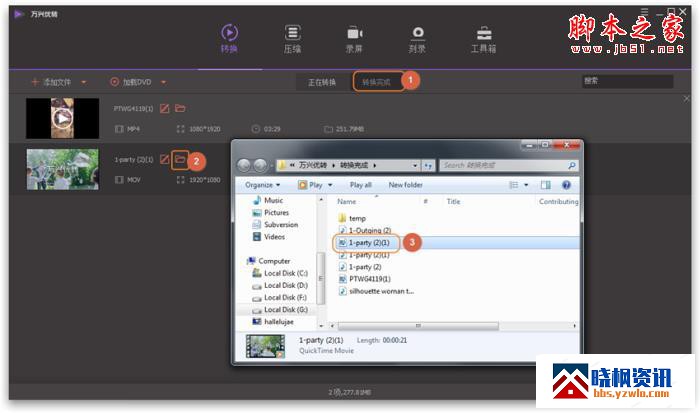700x413 pixels.
Task: Expand the 加载DVD dropdown arrow
Action: point(163,82)
